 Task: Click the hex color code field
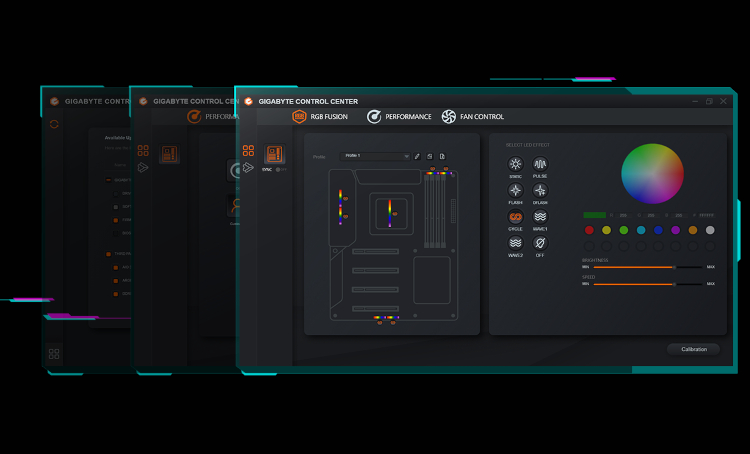coord(706,215)
